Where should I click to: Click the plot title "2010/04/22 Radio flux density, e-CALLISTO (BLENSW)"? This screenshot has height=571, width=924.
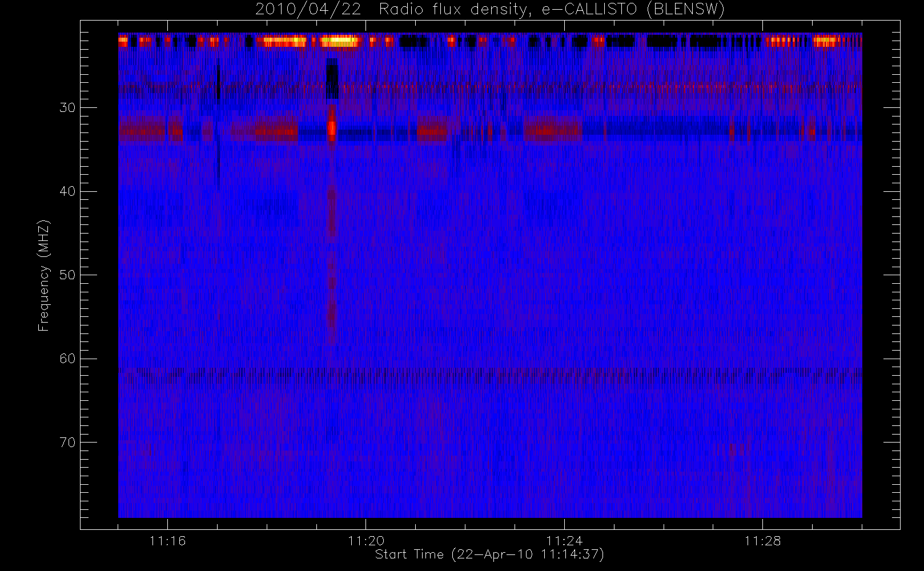click(489, 10)
